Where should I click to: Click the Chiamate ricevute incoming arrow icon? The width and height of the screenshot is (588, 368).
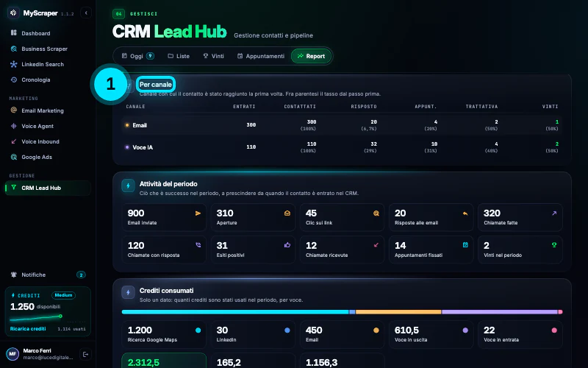pos(376,245)
